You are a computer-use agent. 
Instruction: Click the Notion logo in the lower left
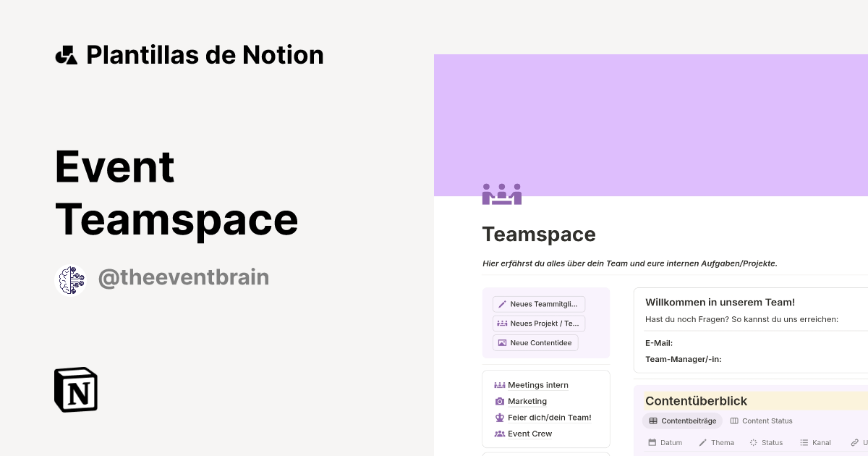75,389
